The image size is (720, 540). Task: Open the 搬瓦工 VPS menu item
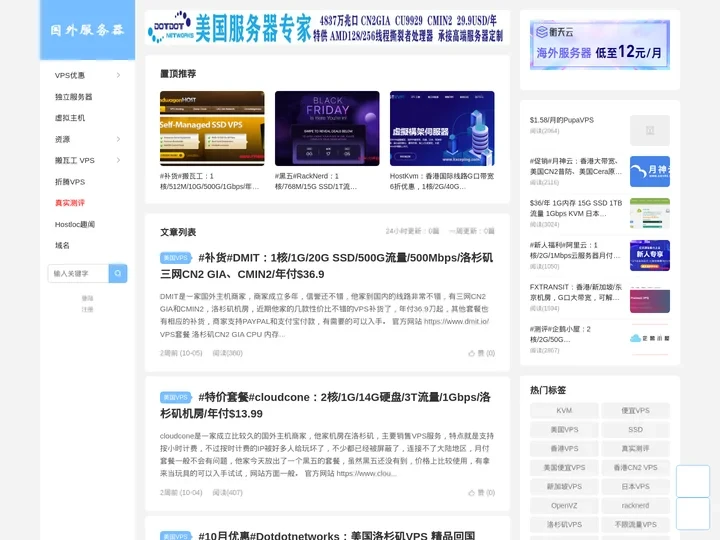coord(75,160)
